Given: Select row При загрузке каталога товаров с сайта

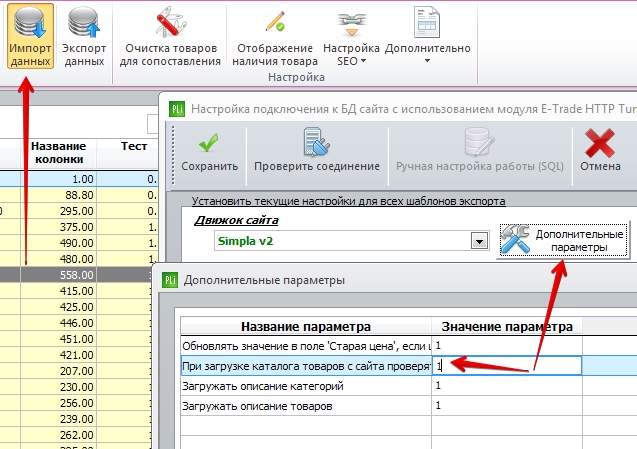Looking at the screenshot, I should click(306, 366).
